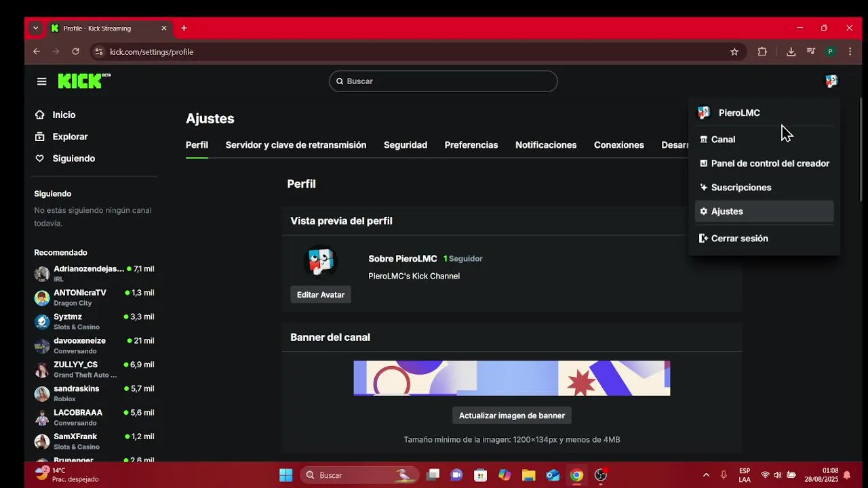Select Canal from profile menu
This screenshot has height=488, width=868.
tap(764, 140)
